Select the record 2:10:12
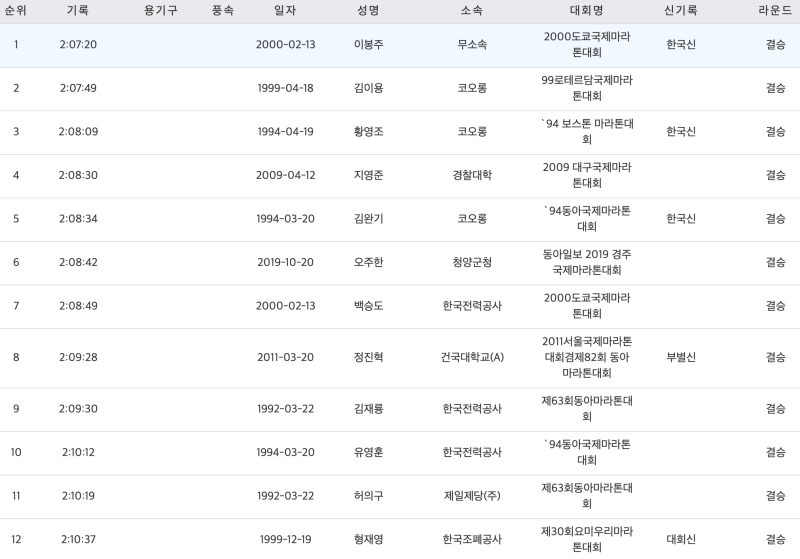 [x=78, y=452]
